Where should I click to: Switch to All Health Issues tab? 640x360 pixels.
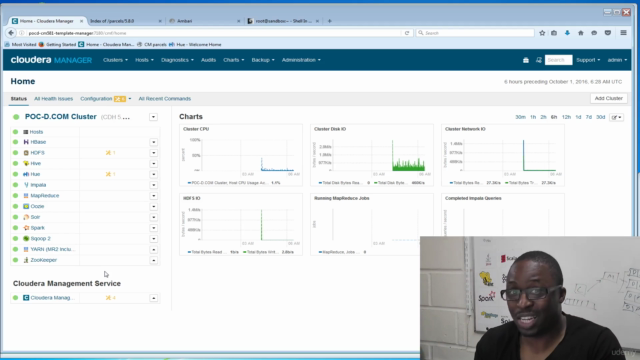point(53,99)
